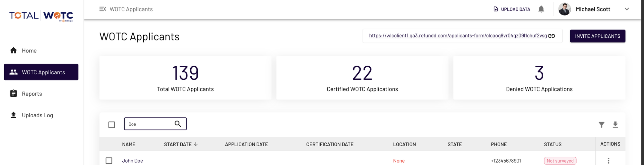Click the Home house icon
The image size is (644, 165).
pos(14,50)
